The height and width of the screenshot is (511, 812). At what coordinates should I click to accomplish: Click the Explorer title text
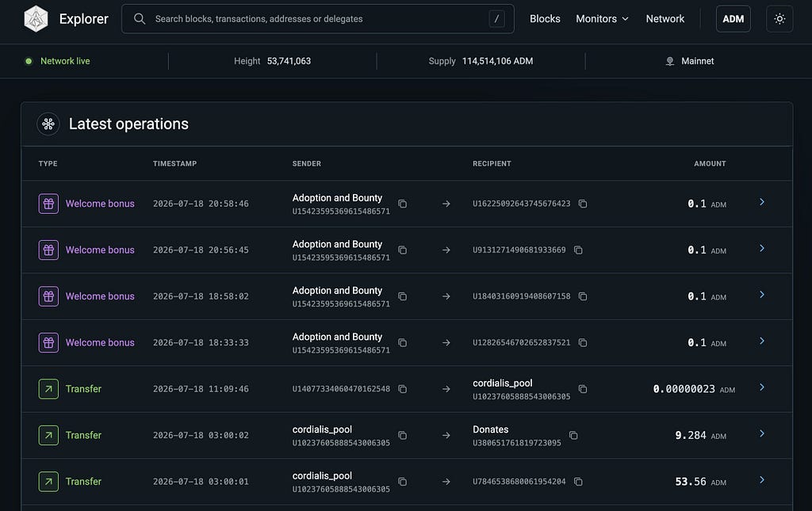click(x=84, y=19)
